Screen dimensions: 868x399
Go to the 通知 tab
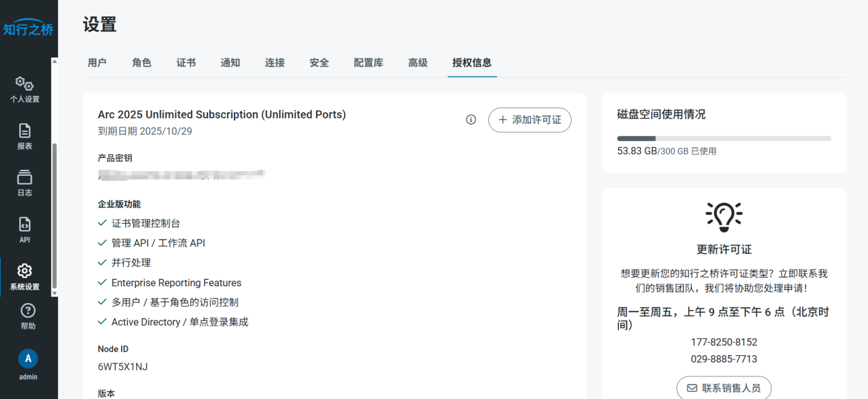click(231, 63)
